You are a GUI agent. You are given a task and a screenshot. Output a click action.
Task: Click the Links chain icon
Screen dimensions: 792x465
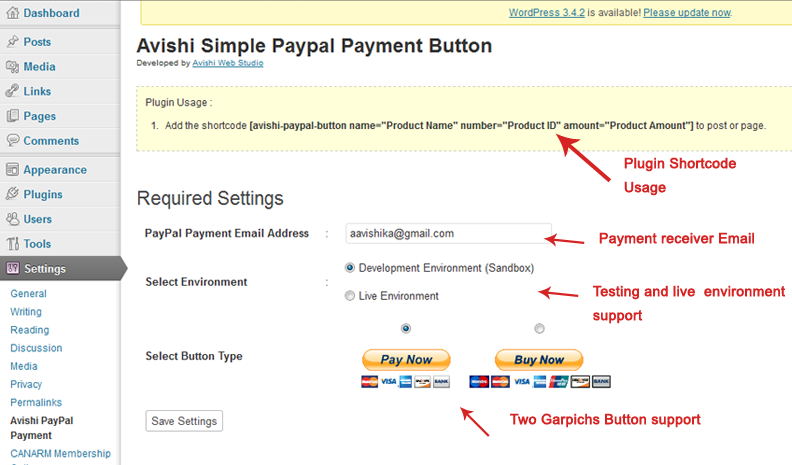tap(13, 91)
